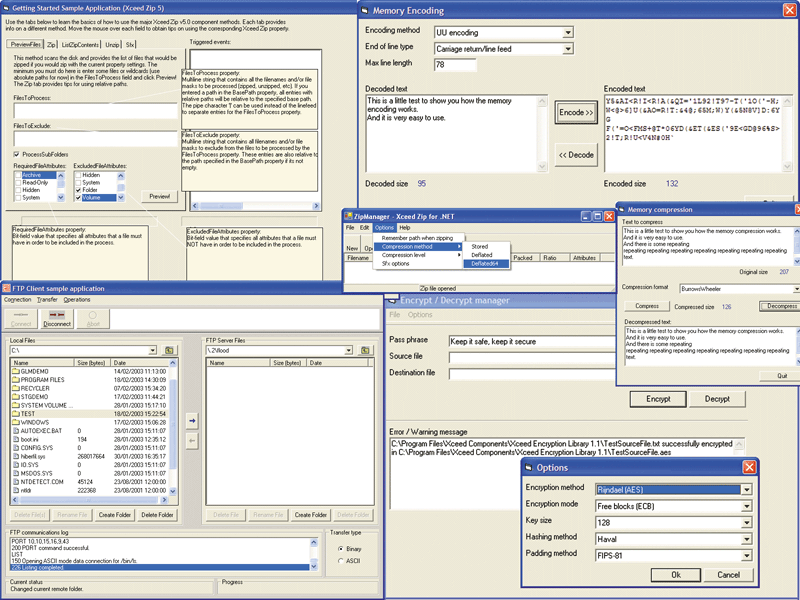Click the FTP Client title bar app icon
Screen dimensions: 800x600
(7, 288)
